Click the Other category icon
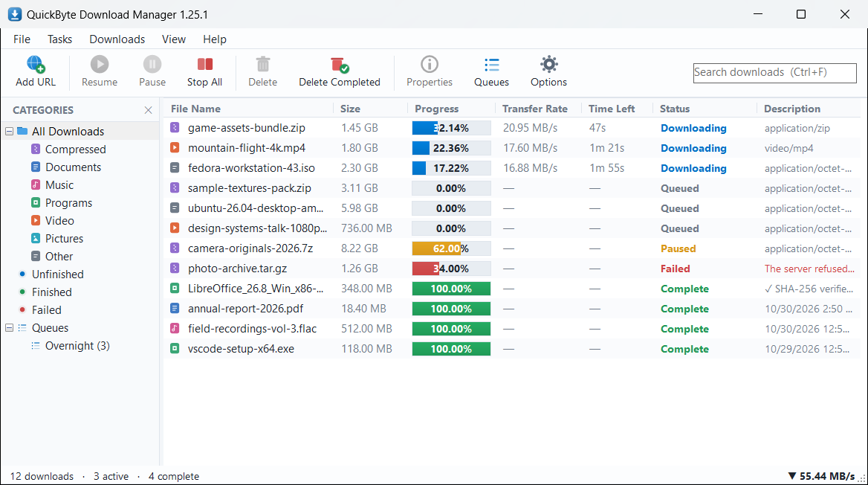This screenshot has width=868, height=485. tap(36, 256)
